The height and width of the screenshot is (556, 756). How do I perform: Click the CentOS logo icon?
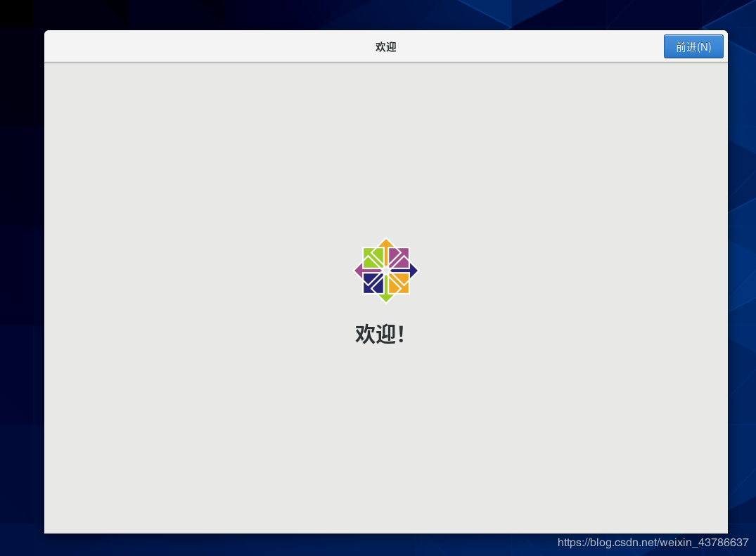tap(386, 271)
